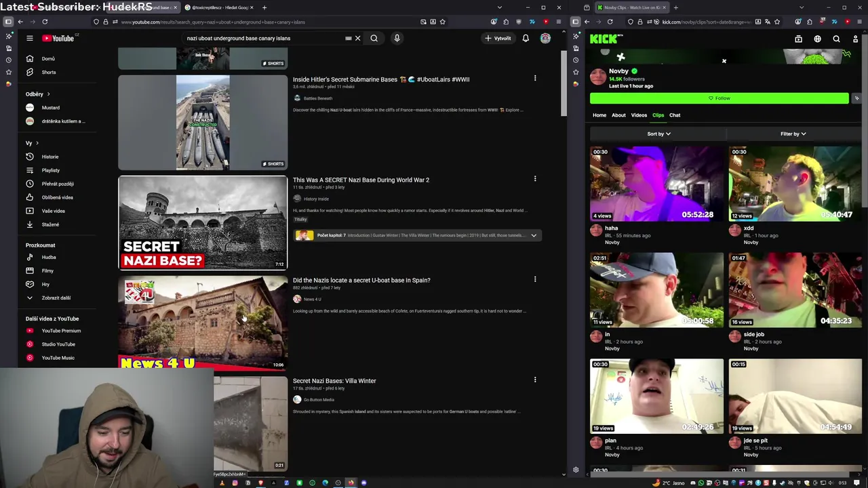Open Mustard channel subscription
This screenshot has height=488, width=868.
click(50, 108)
